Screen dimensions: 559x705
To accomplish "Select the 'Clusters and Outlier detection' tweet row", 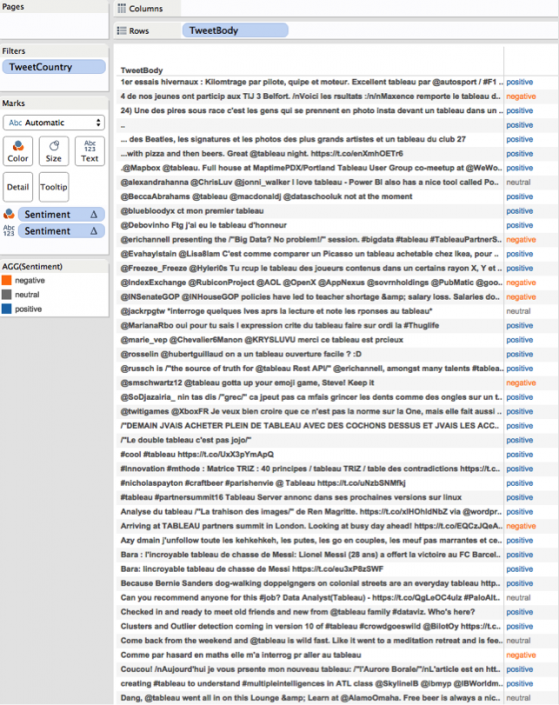I will click(310, 626).
